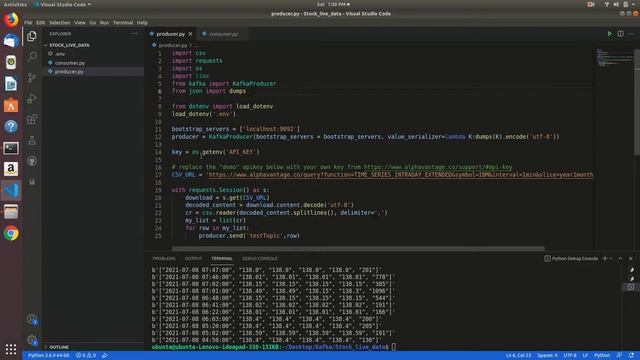Open the File menu

coord(28,22)
